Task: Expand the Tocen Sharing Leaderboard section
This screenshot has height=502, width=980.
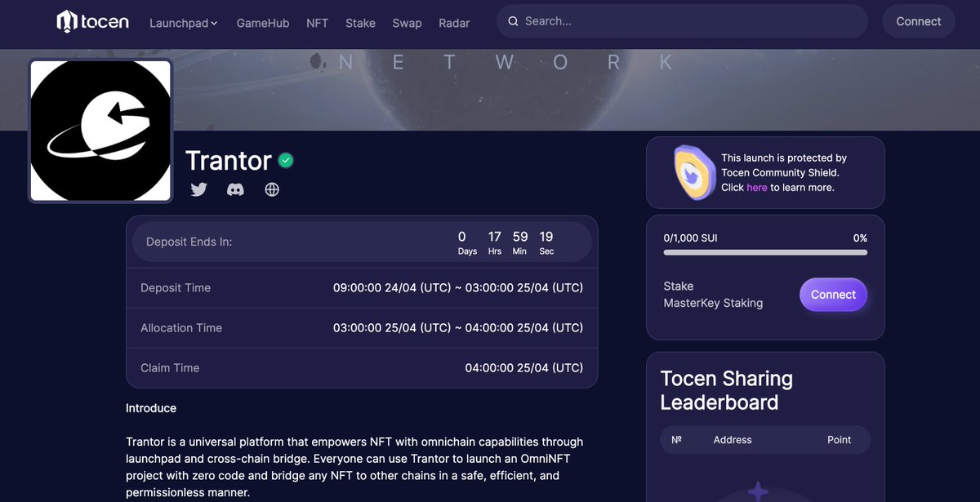Action: pyautogui.click(x=727, y=390)
